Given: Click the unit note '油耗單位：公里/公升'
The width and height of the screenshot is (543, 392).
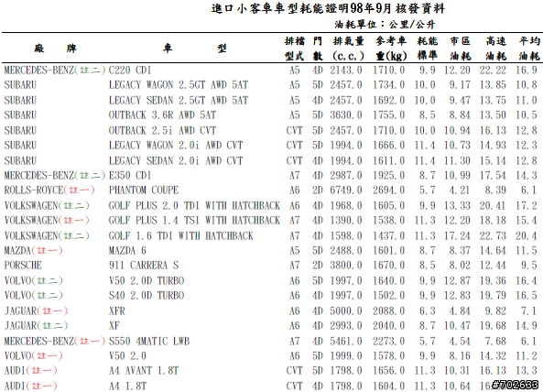Looking at the screenshot, I should [x=385, y=24].
